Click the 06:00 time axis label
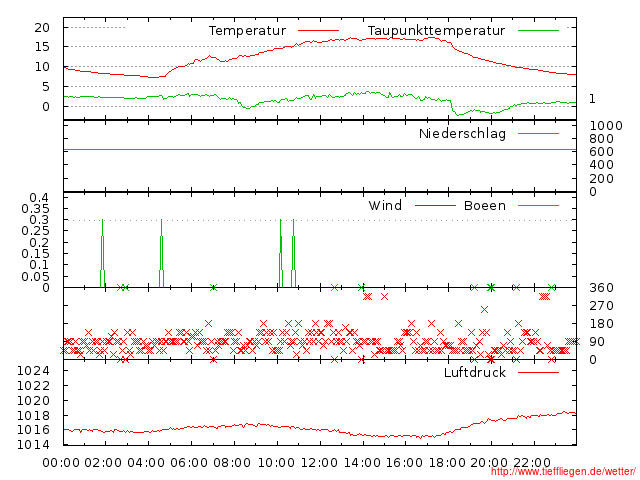 (189, 463)
